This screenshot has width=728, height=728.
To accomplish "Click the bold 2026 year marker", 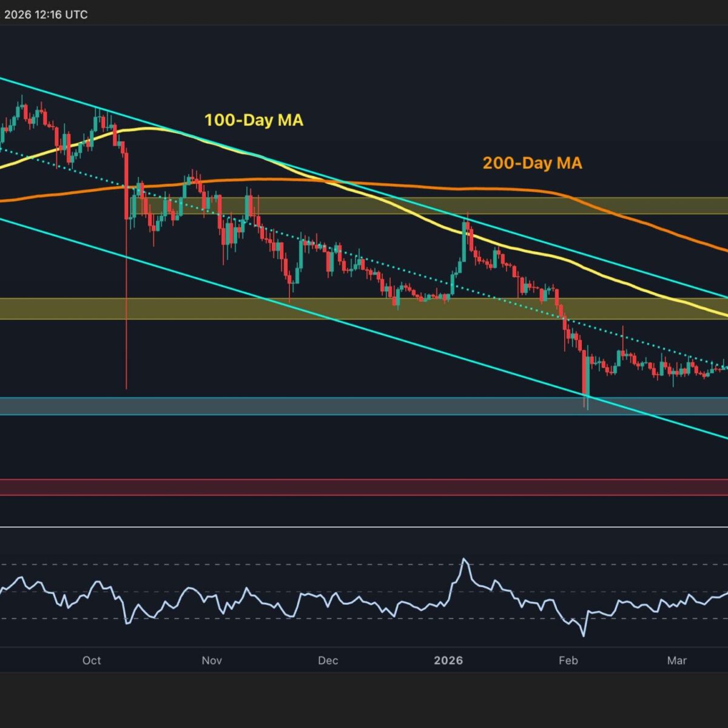I will pyautogui.click(x=448, y=660).
